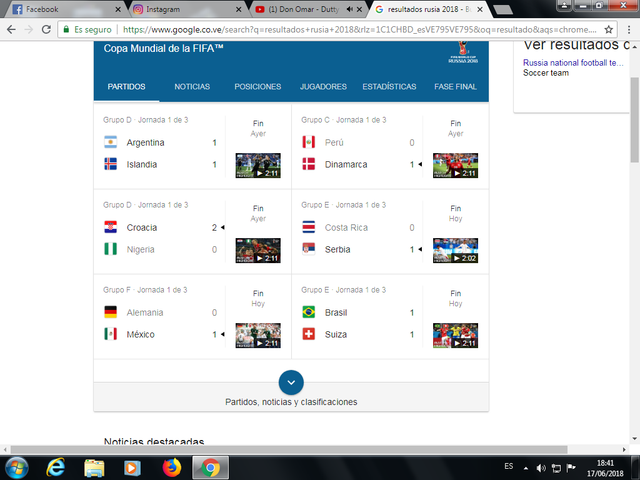Go back with the browser arrow

(11, 29)
